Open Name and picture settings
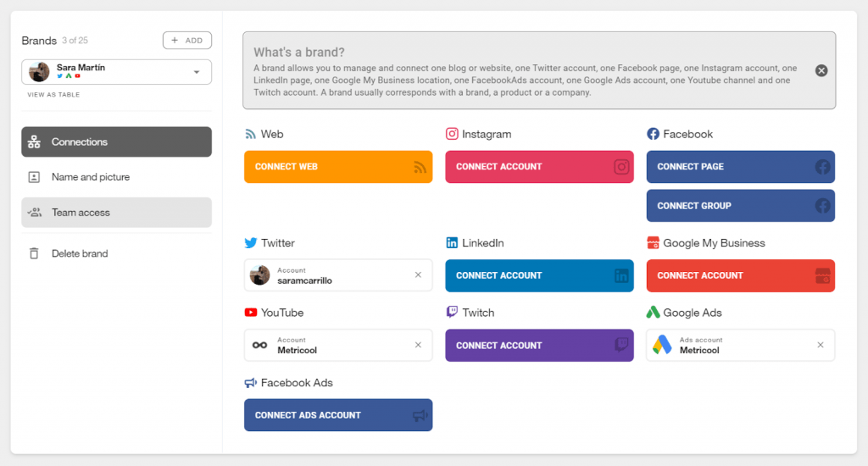Screen dimensions: 868x466 pyautogui.click(x=116, y=177)
